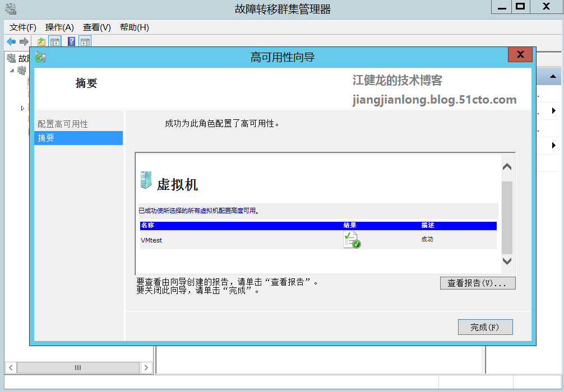Click the virtual machine server icon
The image size is (564, 392).
(x=146, y=180)
